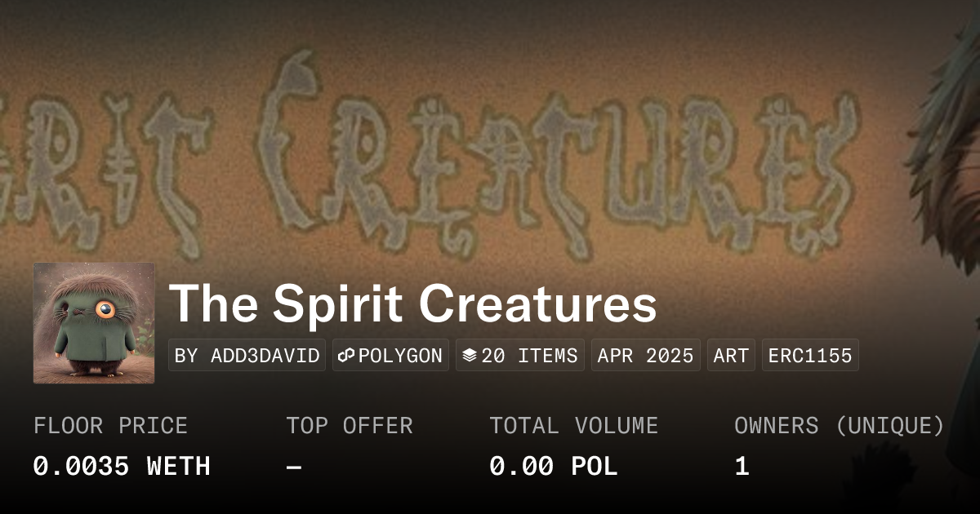The width and height of the screenshot is (980, 514).
Task: Click the Polygon chain link icon
Action: point(346,356)
